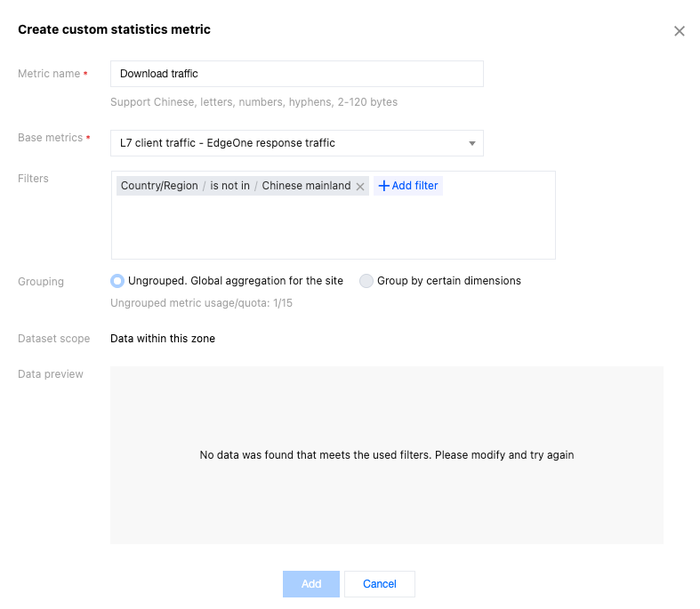Select Group by certain dimensions radio button
The width and height of the screenshot is (700, 609).
pos(366,281)
